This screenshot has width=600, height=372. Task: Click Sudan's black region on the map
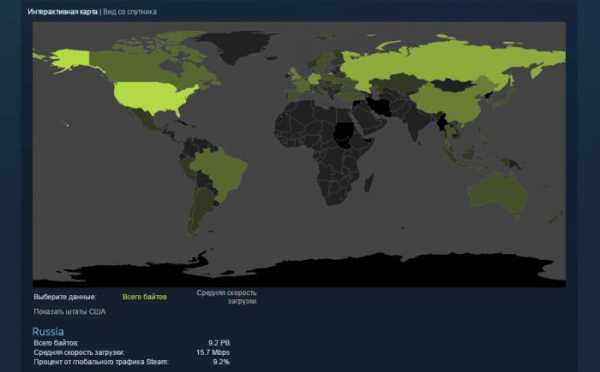point(342,135)
